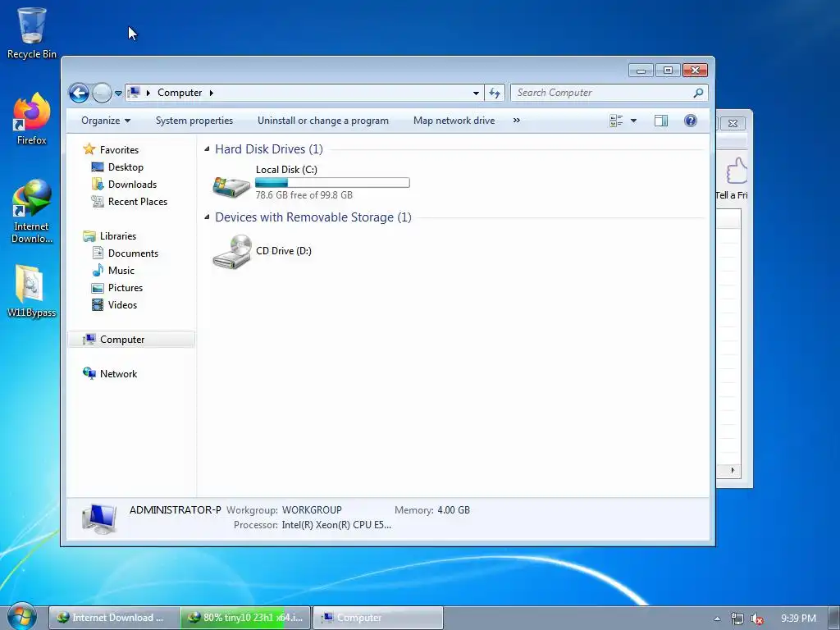The width and height of the screenshot is (840, 630).
Task: Open the Organize menu
Action: (106, 121)
